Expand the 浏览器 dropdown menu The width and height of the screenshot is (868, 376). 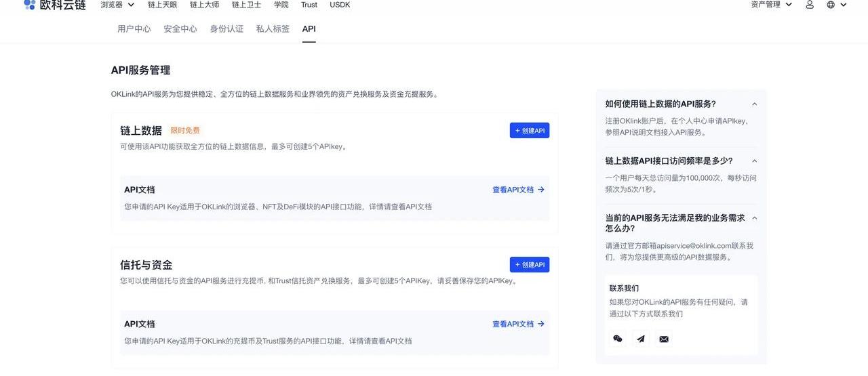[x=117, y=5]
